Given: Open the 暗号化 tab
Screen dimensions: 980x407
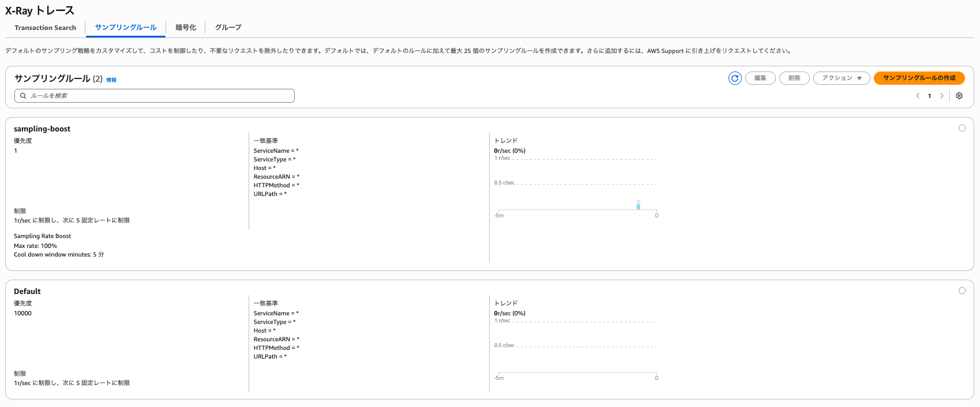Looking at the screenshot, I should pyautogui.click(x=186, y=28).
